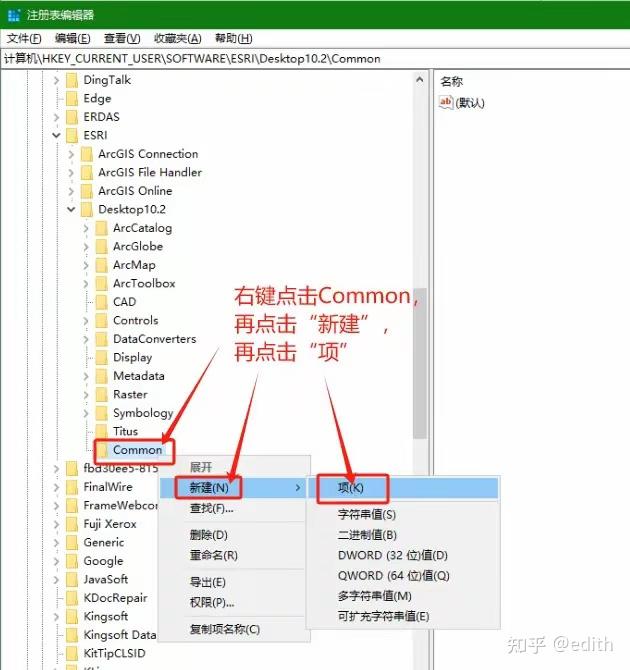This screenshot has height=670, width=630.
Task: Click the Raster folder icon
Action: [x=102, y=394]
